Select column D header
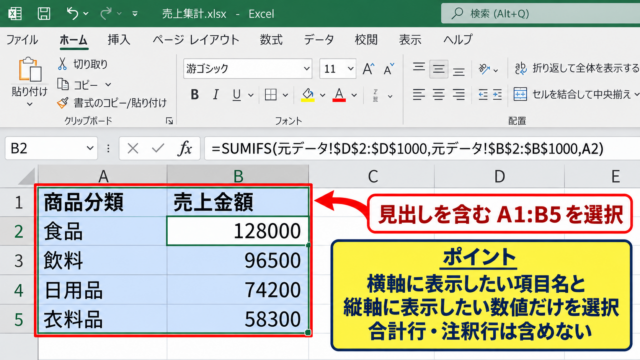The height and width of the screenshot is (360, 640). (x=499, y=176)
